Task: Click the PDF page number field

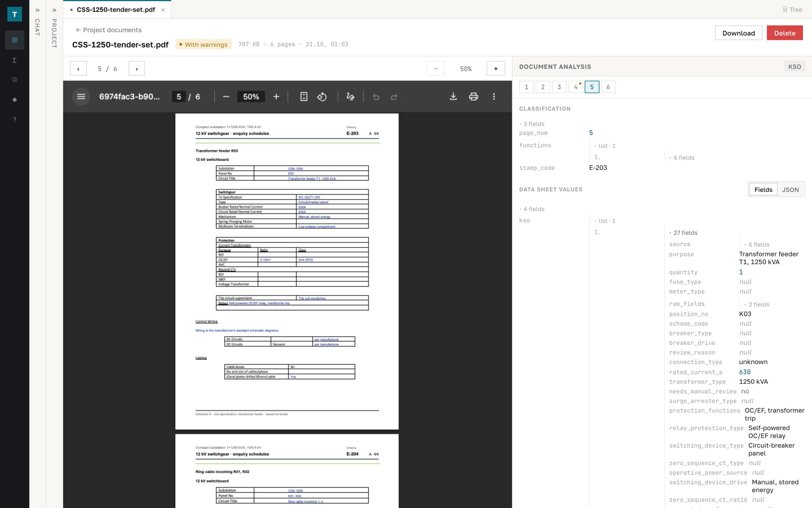Action: pos(179,97)
